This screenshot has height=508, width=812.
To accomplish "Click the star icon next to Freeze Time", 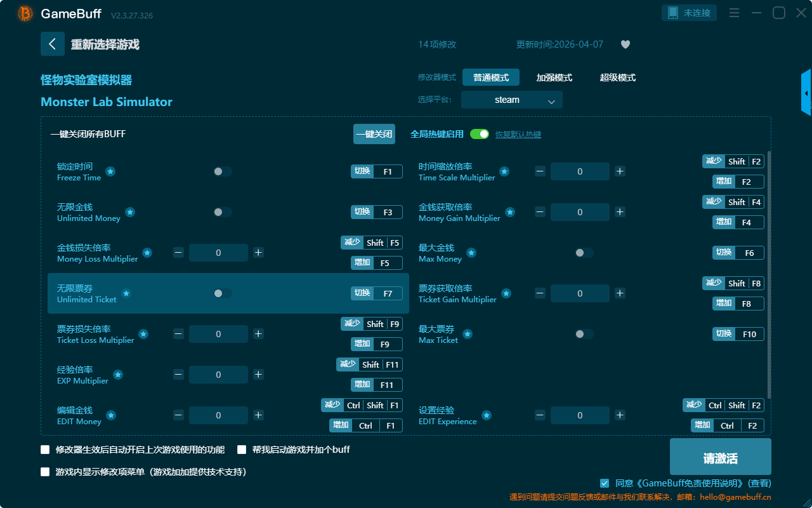I will tap(110, 171).
